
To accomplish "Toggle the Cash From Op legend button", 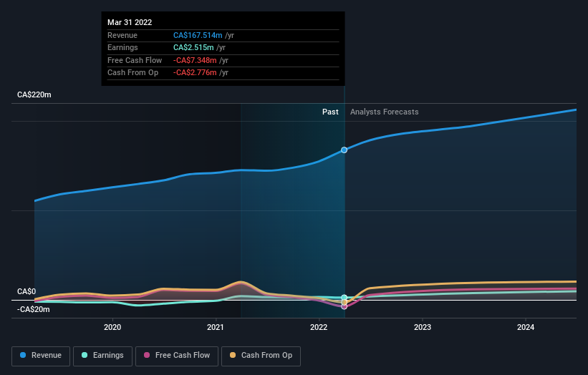I will (x=261, y=356).
